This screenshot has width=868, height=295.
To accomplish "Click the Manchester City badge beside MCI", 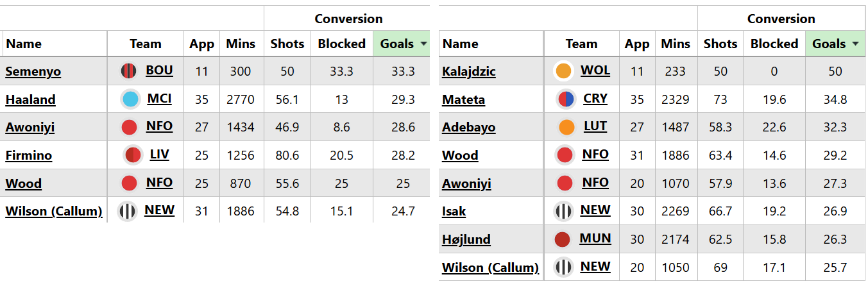I will (129, 99).
